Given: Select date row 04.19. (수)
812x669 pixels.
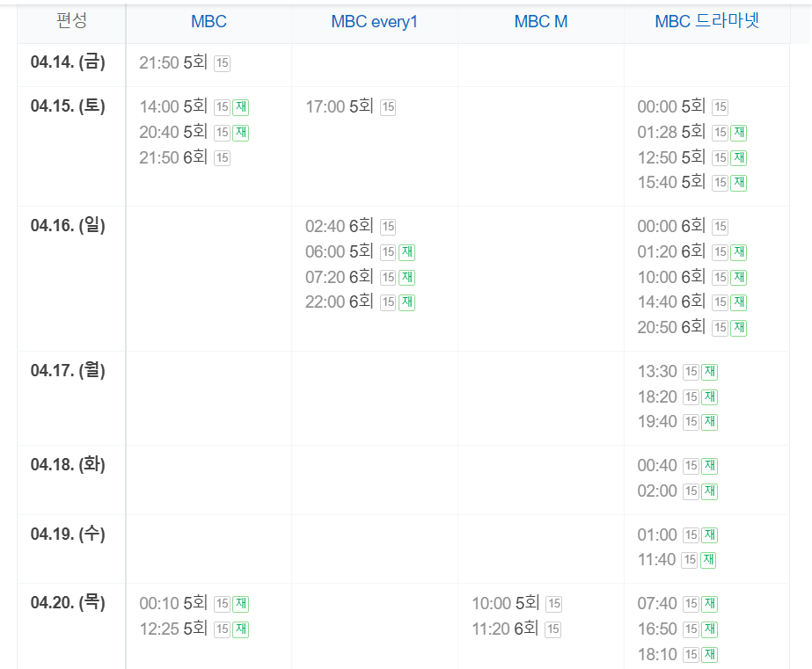Looking at the screenshot, I should [68, 534].
